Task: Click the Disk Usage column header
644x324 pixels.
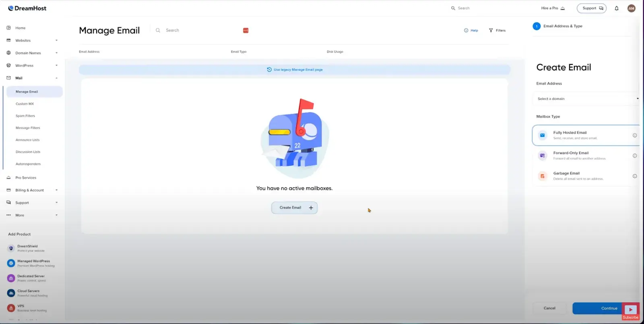Action: [x=335, y=52]
